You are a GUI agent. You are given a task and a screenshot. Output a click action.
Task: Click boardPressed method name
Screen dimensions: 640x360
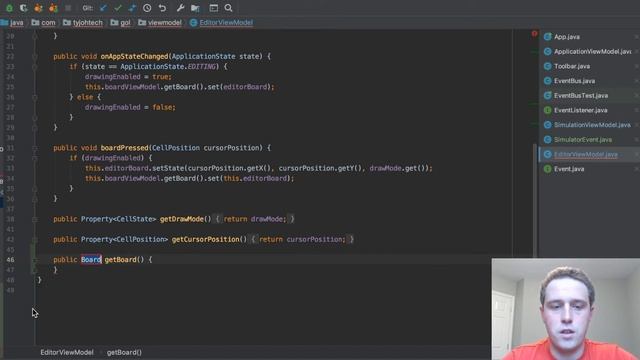pyautogui.click(x=124, y=148)
